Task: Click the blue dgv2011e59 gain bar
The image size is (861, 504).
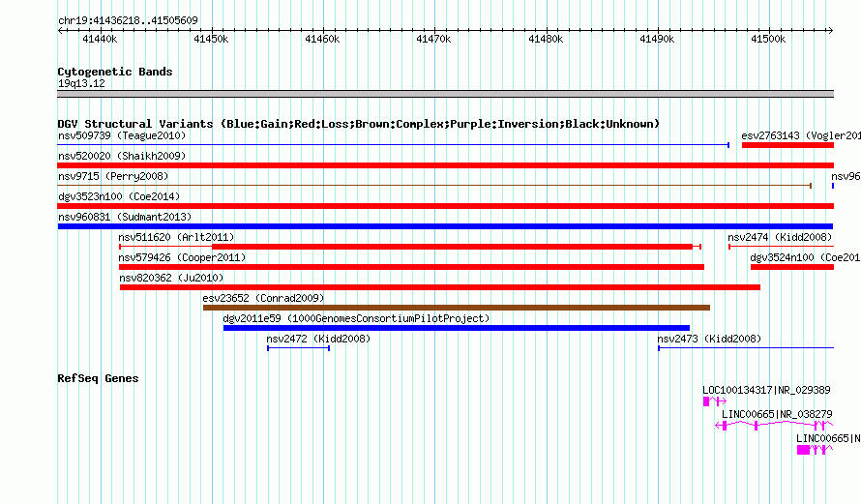Action: click(x=457, y=328)
